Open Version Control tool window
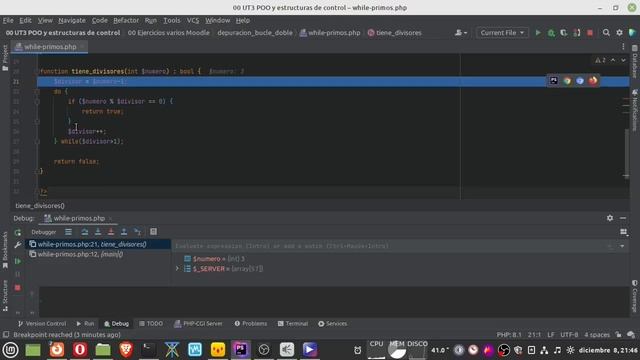Image resolution: width=640 pixels, height=360 pixels. [x=42, y=323]
